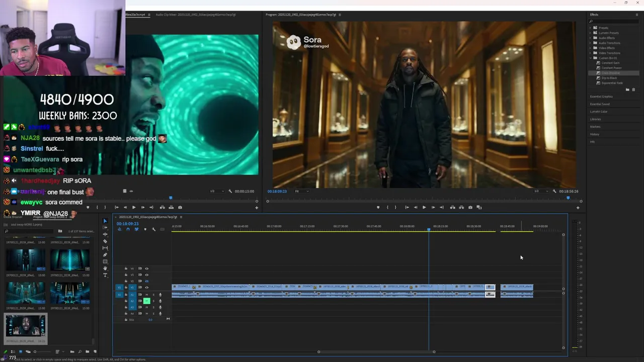
Task: Click Lift button in Program monitor
Action: [x=452, y=207]
